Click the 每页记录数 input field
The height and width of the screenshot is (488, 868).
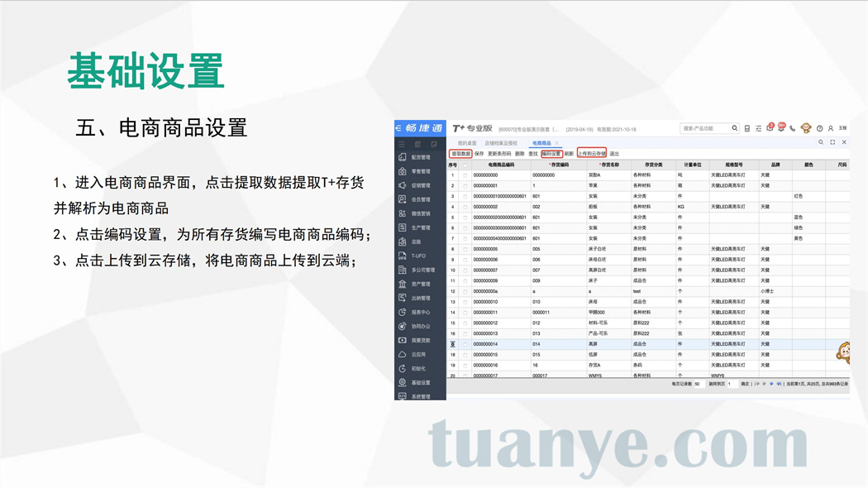pyautogui.click(x=699, y=384)
